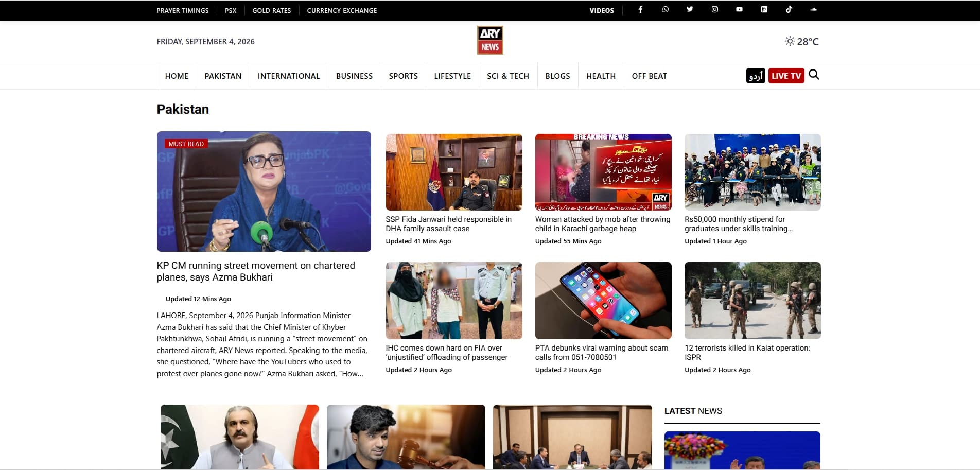Click the '28°C' temperature reading
Image resolution: width=980 pixels, height=470 pixels.
[808, 41]
